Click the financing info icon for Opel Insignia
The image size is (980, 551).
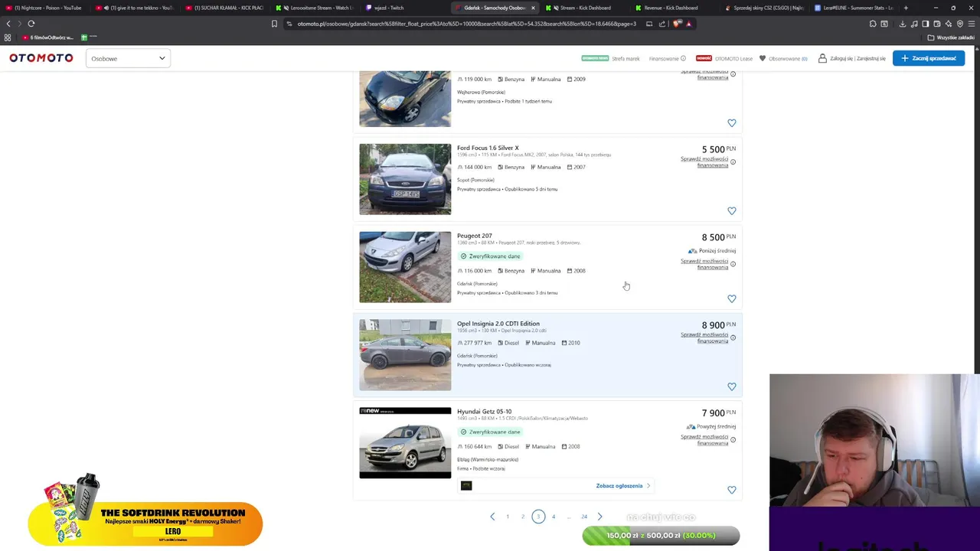pyautogui.click(x=733, y=337)
